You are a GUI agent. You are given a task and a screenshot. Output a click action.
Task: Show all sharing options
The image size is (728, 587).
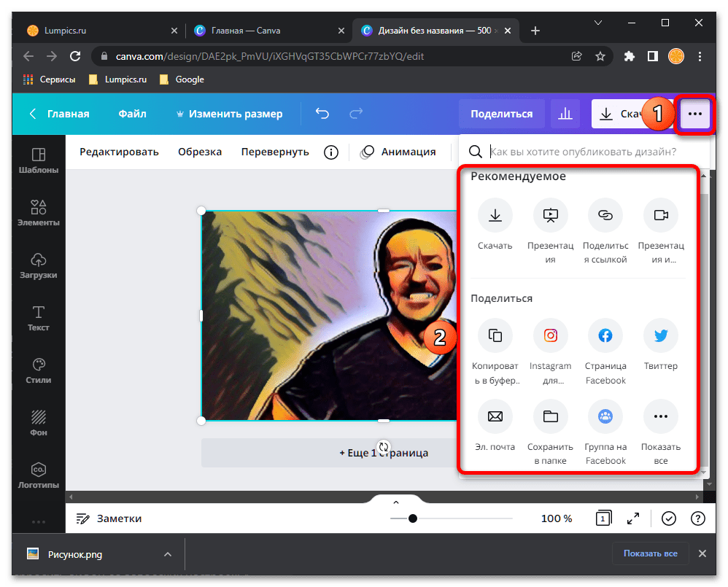point(661,417)
